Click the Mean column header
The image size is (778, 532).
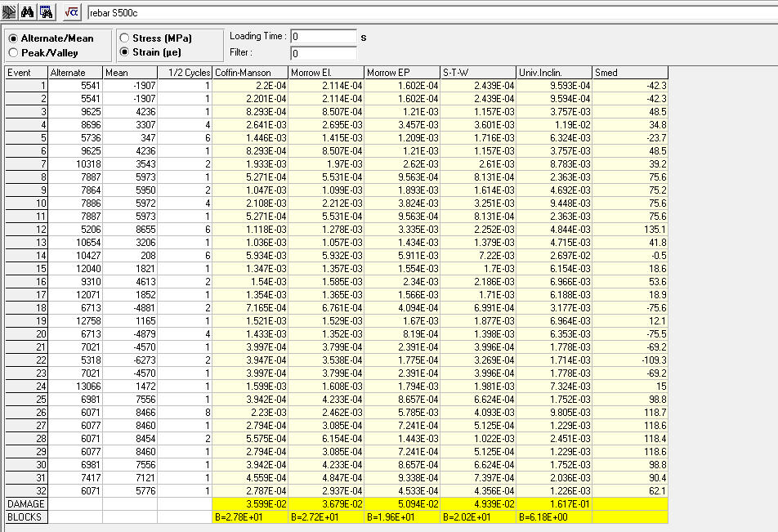pyautogui.click(x=130, y=73)
